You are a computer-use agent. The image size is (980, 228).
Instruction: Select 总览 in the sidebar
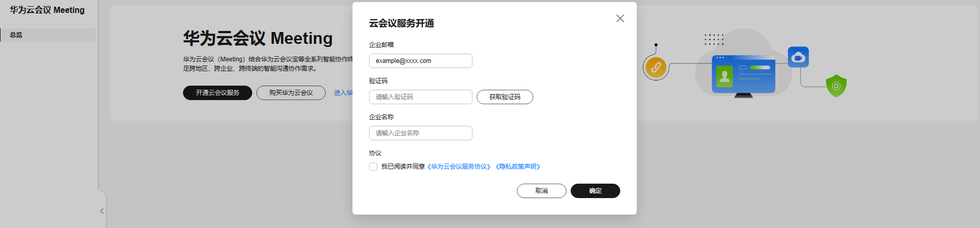[x=17, y=35]
